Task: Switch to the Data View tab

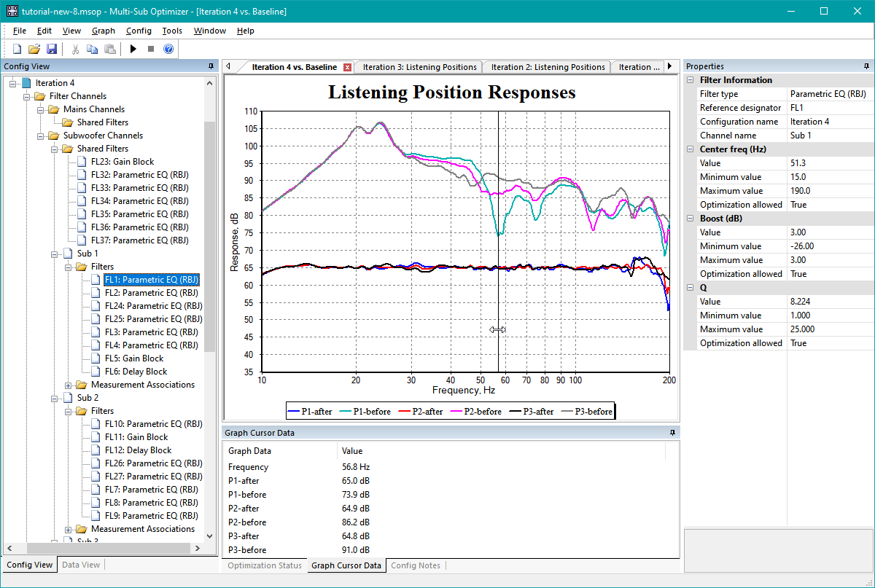Action: (x=81, y=565)
